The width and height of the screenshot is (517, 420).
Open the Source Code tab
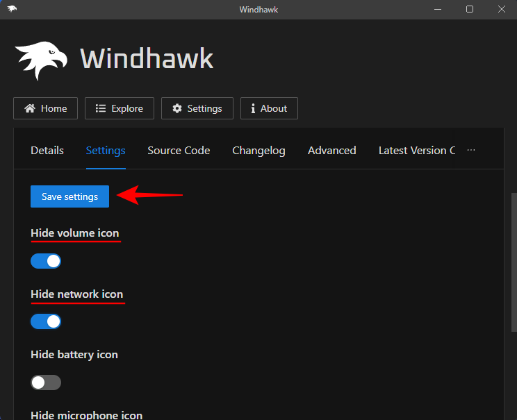[x=179, y=150]
